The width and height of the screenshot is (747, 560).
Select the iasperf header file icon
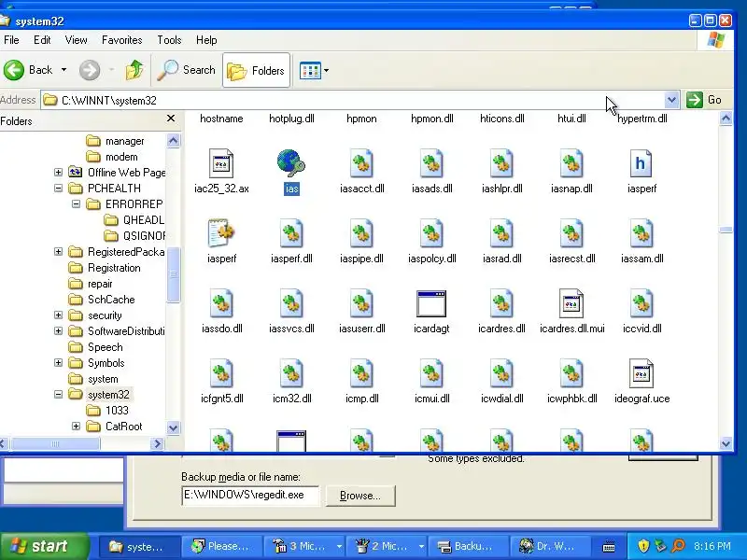pyautogui.click(x=641, y=163)
